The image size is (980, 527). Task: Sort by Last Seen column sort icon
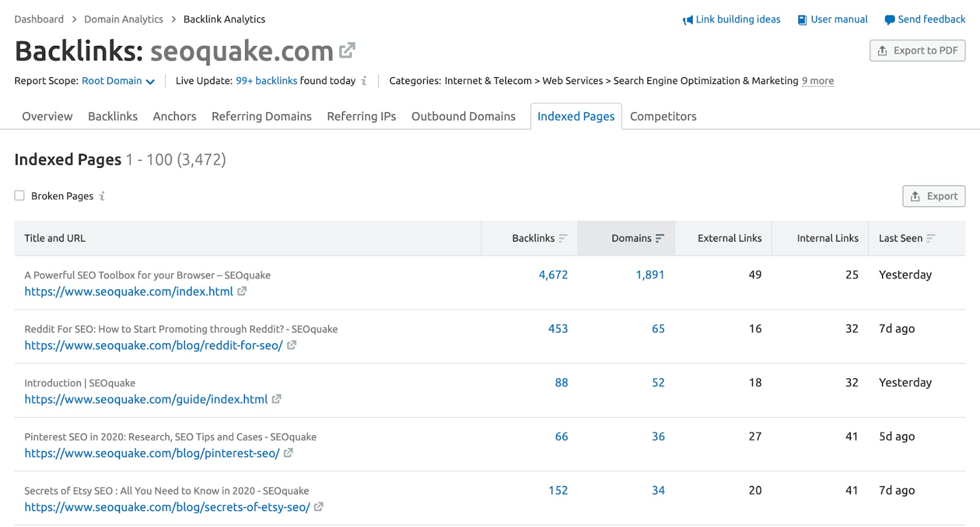[931, 238]
